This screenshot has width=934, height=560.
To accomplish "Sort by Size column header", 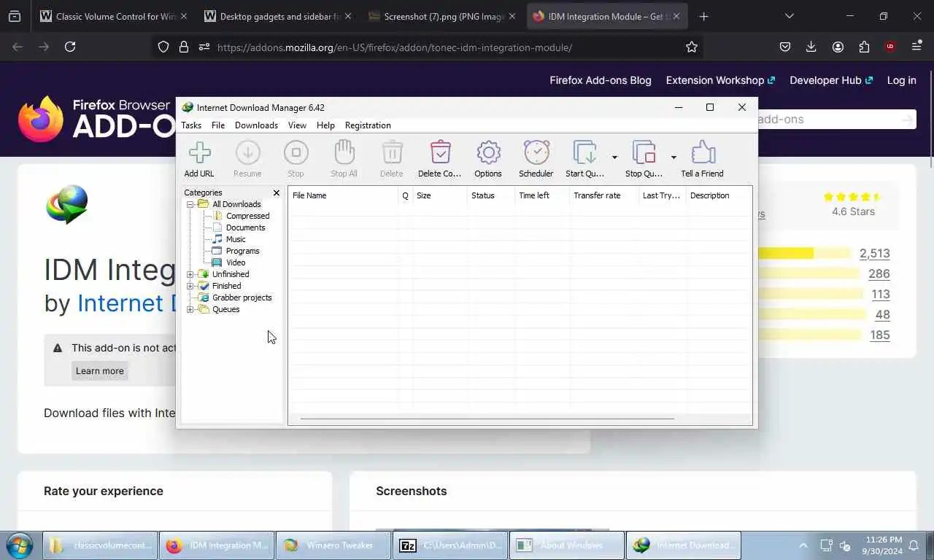I will [x=439, y=195].
